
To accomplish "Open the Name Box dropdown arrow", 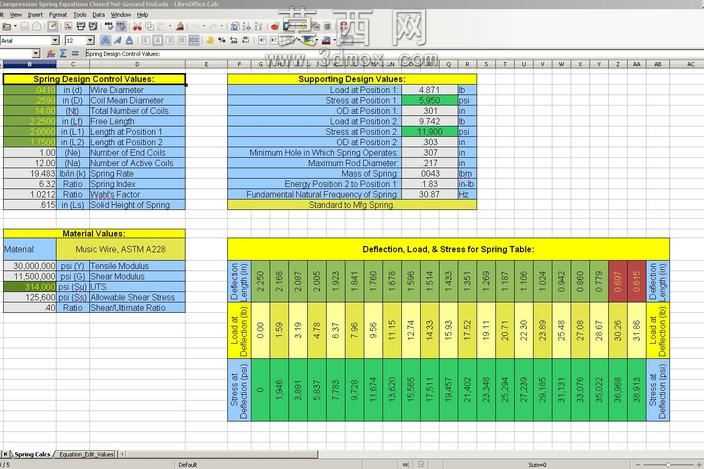I will point(36,53).
